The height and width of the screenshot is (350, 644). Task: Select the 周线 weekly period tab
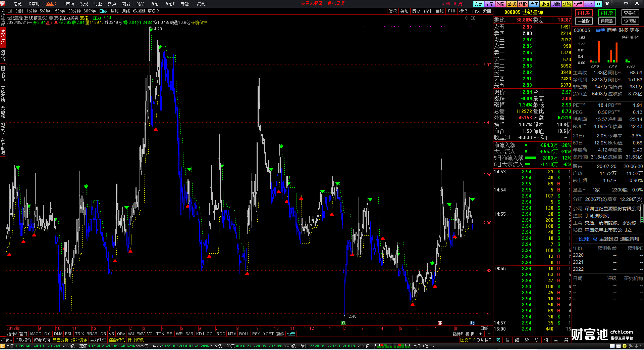pyautogui.click(x=115, y=11)
